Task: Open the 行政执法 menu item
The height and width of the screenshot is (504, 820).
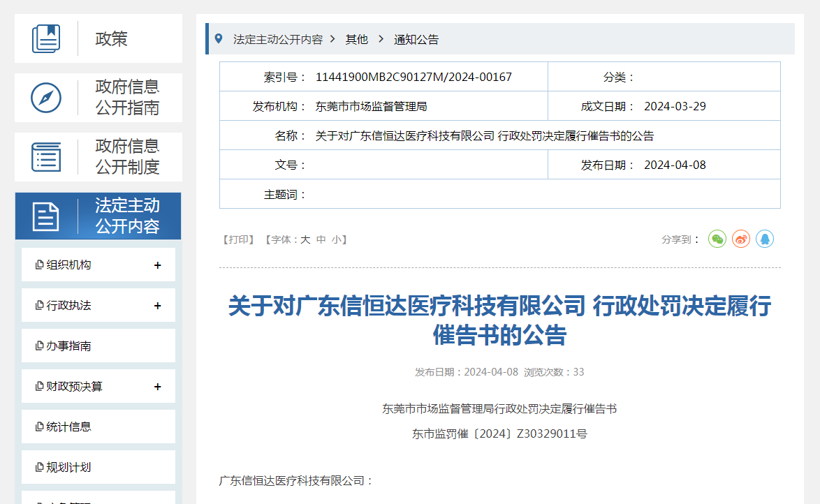Action: pos(98,305)
